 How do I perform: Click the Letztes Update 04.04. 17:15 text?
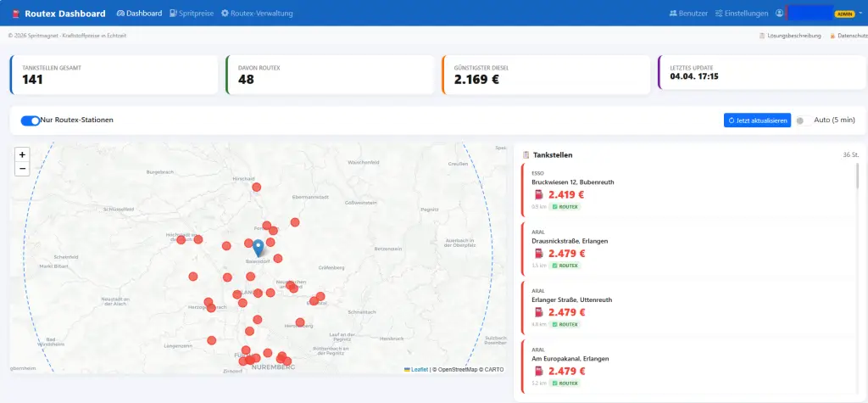tap(694, 76)
